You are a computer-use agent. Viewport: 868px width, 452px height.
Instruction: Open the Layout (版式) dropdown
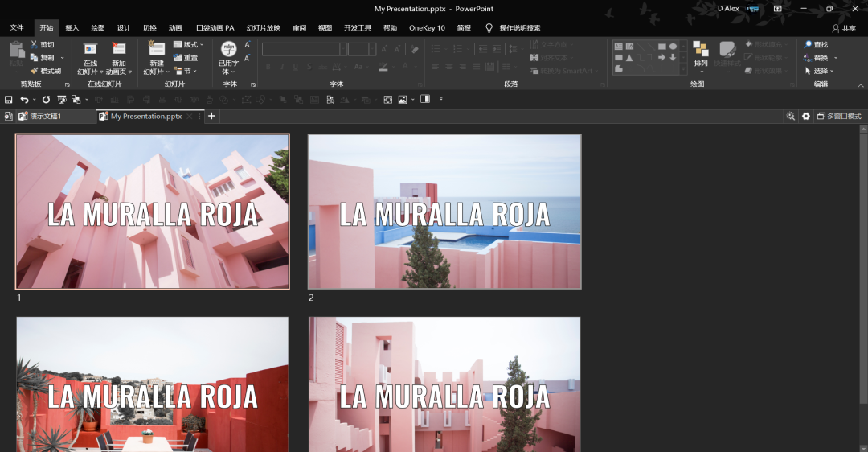click(x=188, y=44)
